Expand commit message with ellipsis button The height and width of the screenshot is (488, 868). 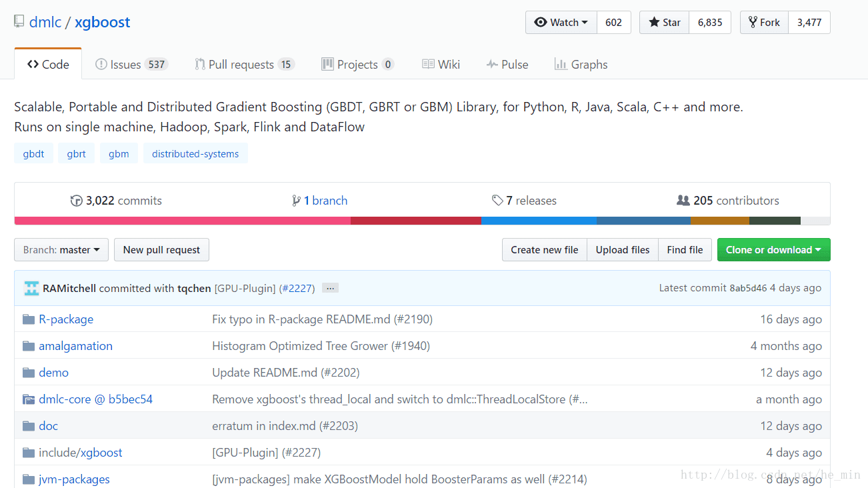point(331,288)
